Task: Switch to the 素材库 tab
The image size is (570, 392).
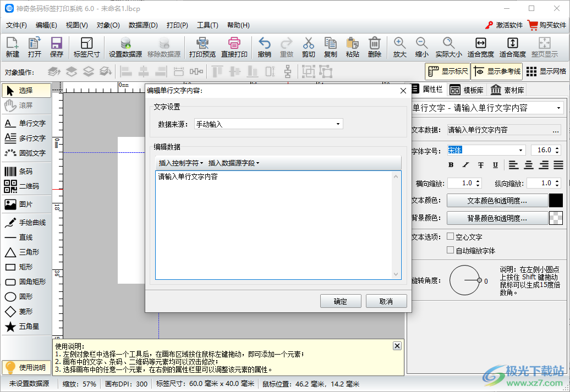Action: 507,90
